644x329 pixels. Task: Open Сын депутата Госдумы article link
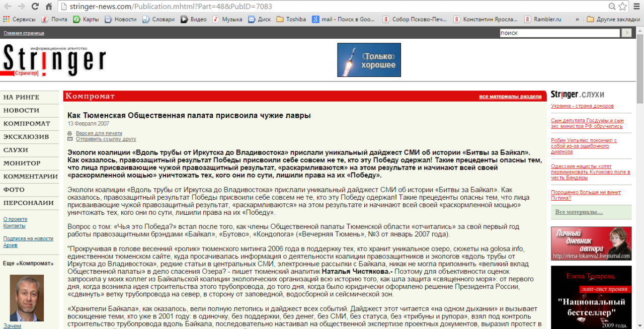[587, 123]
